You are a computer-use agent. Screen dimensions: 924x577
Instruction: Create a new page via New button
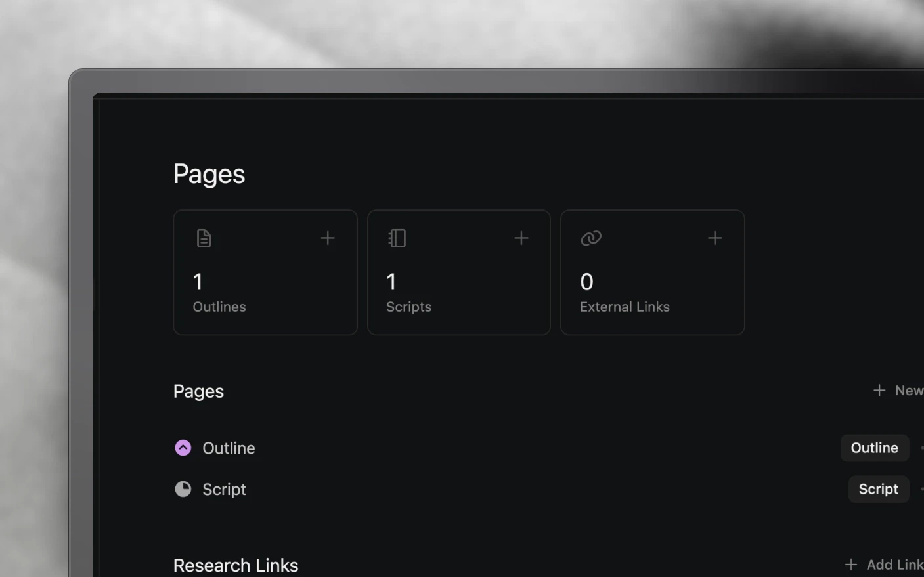[898, 391]
